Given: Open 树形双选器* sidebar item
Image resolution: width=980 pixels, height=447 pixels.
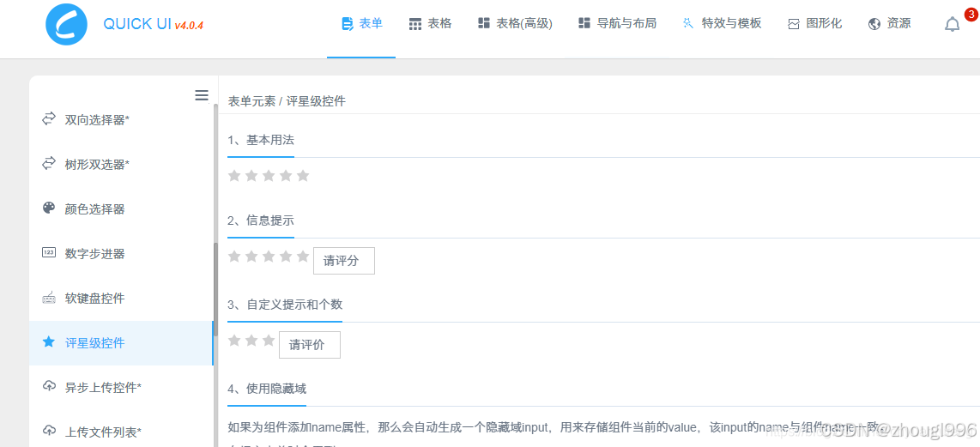Looking at the screenshot, I should tap(121, 165).
